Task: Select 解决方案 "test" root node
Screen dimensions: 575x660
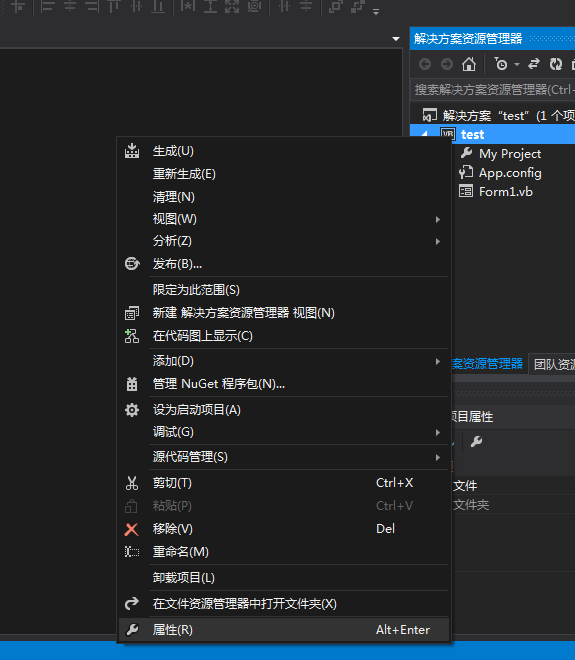Action: (499, 115)
